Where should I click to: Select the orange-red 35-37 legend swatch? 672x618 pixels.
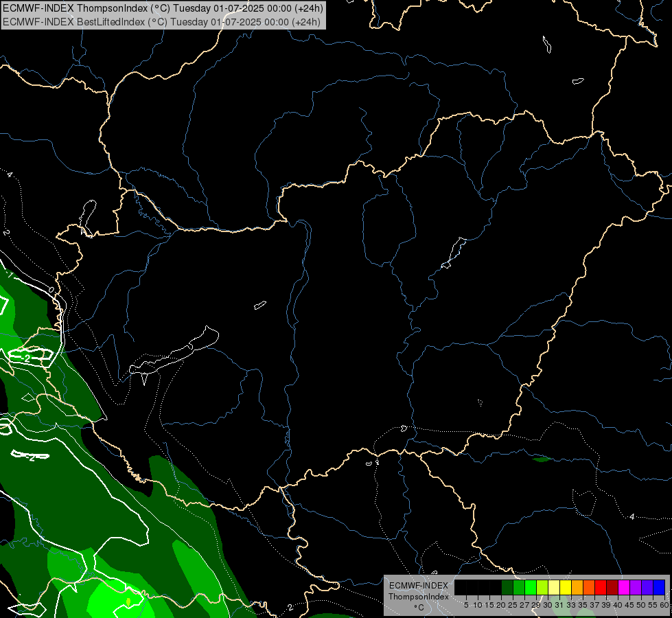[x=589, y=587]
